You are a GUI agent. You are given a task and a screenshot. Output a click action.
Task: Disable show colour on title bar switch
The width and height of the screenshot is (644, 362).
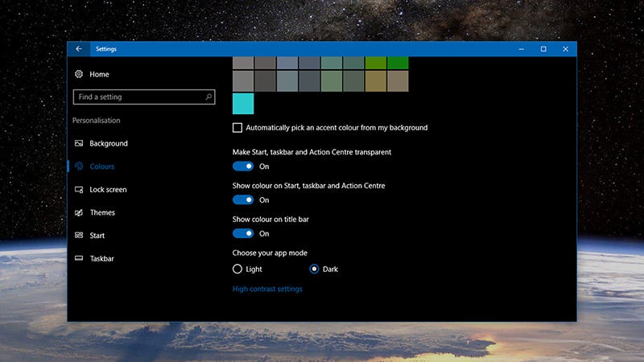(x=243, y=233)
